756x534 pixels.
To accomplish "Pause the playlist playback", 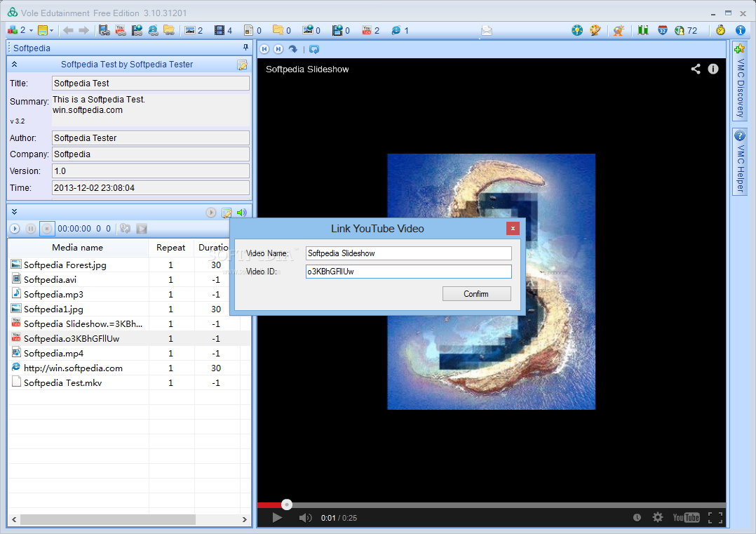I will click(x=30, y=229).
